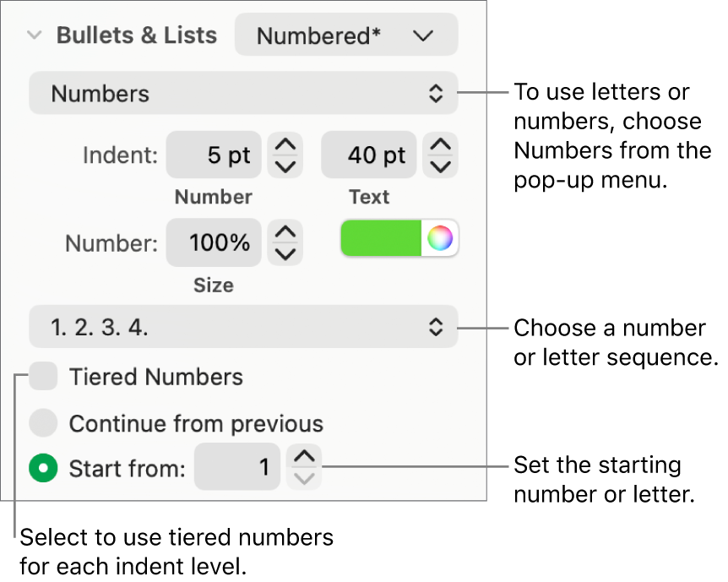Image resolution: width=728 pixels, height=582 pixels.
Task: Collapse the Bullets & Lists section
Action: tap(34, 35)
